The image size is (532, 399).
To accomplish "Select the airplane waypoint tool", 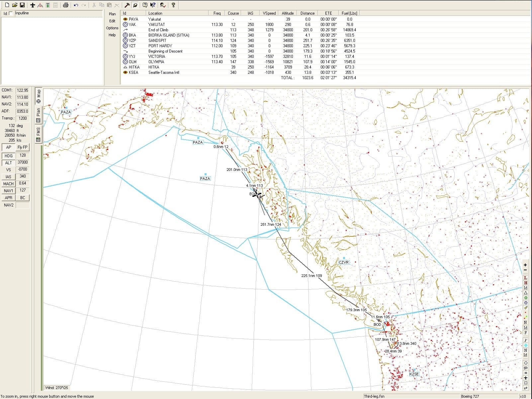I will (33, 5).
